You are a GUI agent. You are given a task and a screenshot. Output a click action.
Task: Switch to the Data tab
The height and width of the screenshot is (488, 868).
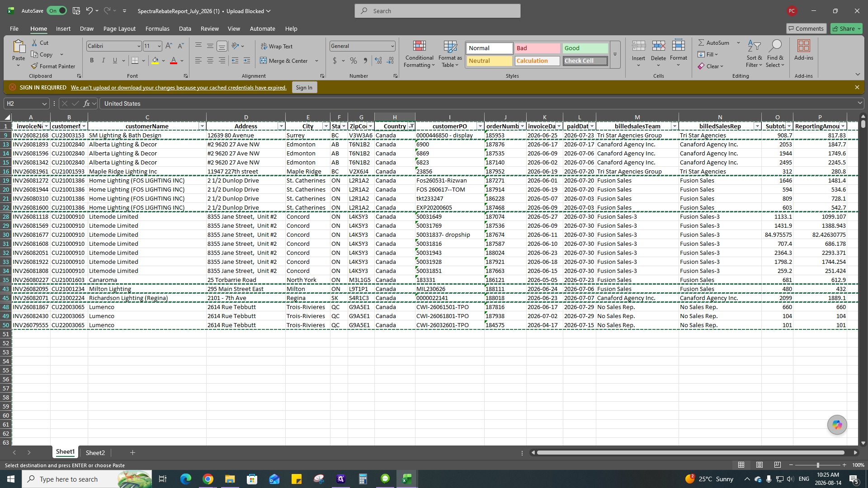(185, 28)
